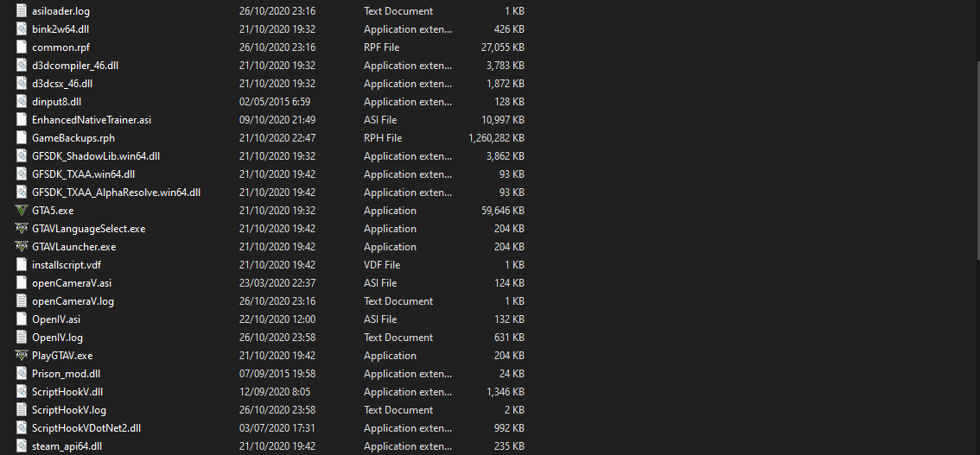Click the PlayGTAV.exe application icon
The height and width of the screenshot is (455, 980).
22,355
